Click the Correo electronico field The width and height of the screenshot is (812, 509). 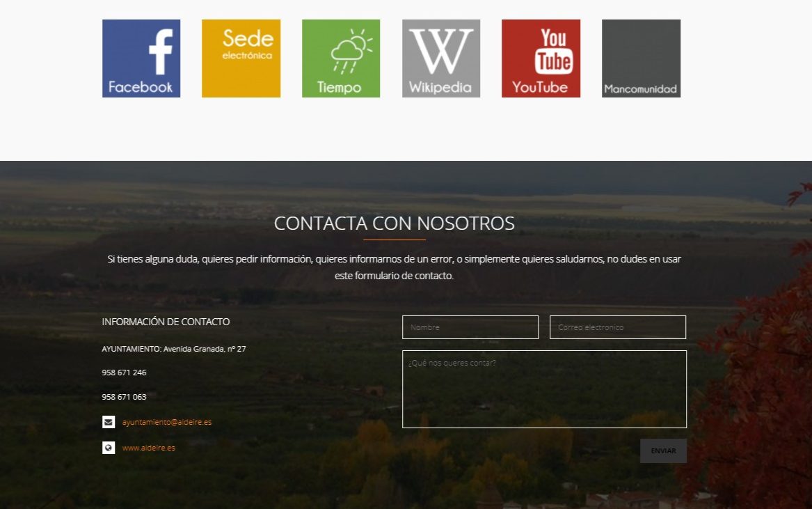[x=618, y=327]
